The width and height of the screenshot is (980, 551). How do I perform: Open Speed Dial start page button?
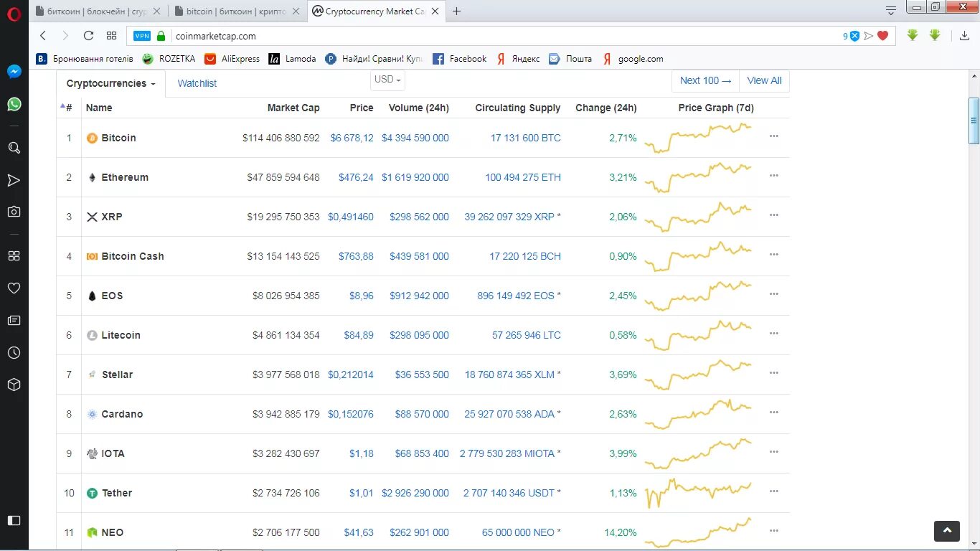(x=111, y=36)
